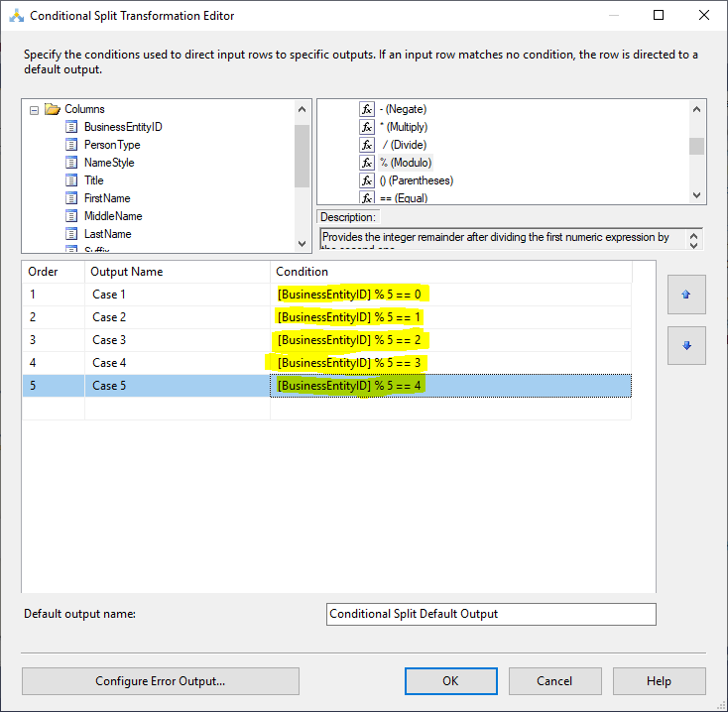Image resolution: width=728 pixels, height=712 pixels.
Task: Select the FirstName column icon
Action: coord(71,198)
